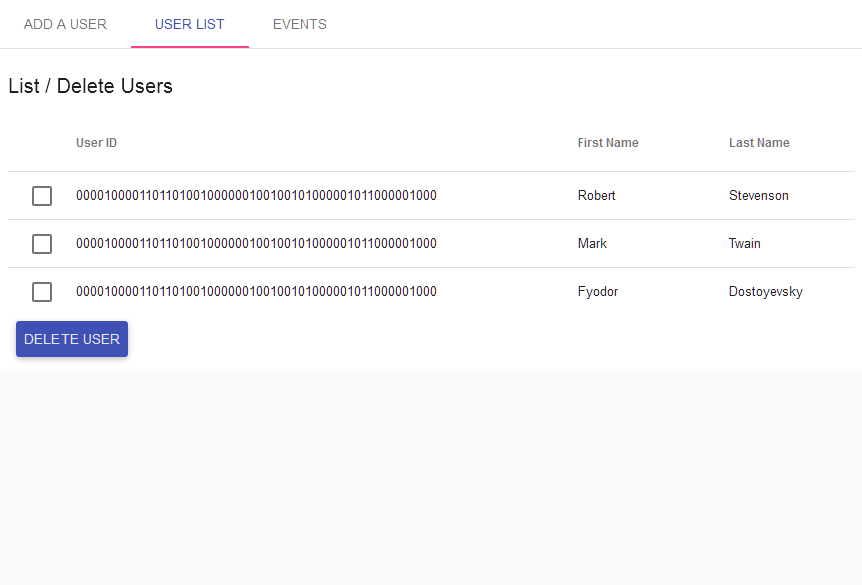Switch to the ADD A USER tab

(65, 24)
